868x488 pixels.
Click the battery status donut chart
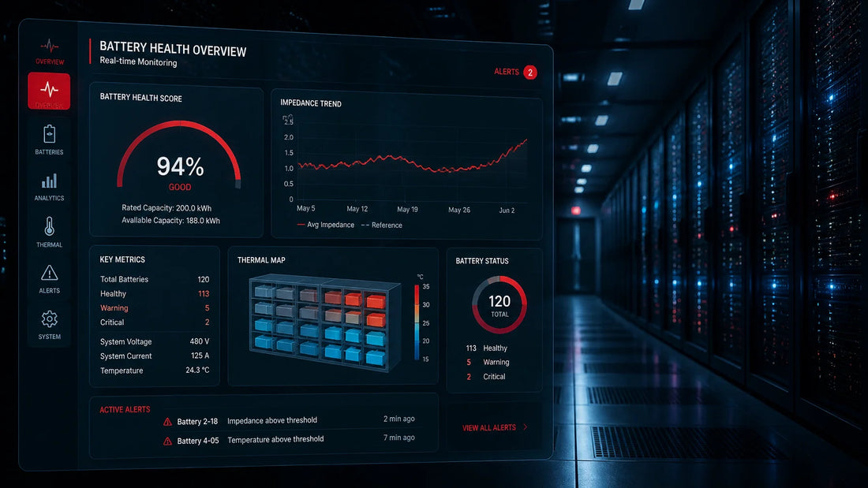(499, 304)
